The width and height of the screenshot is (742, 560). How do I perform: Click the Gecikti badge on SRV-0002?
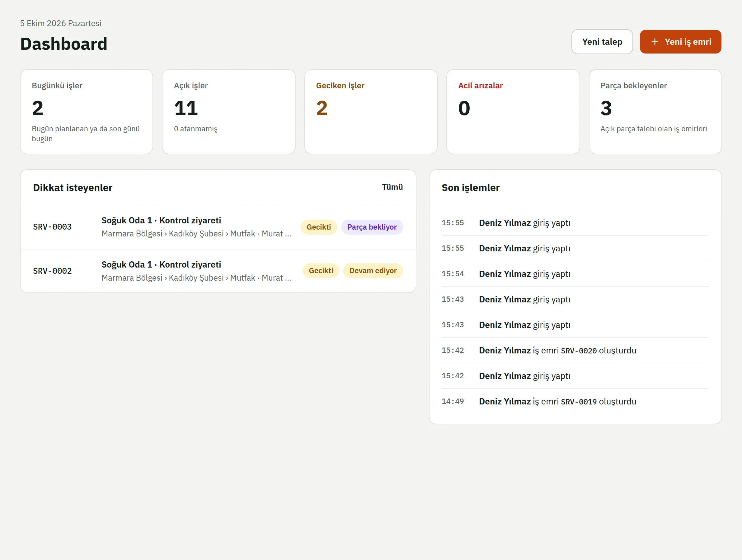(321, 271)
